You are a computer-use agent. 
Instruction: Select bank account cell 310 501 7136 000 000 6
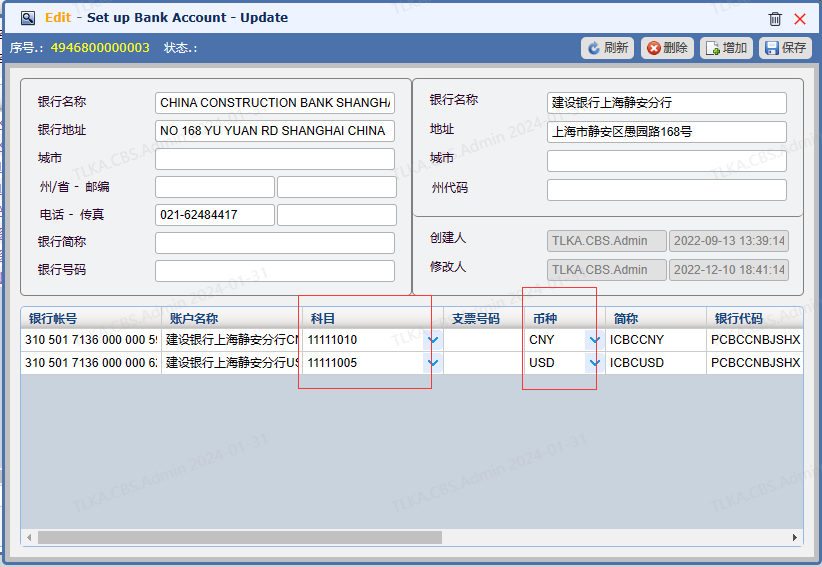pos(91,363)
